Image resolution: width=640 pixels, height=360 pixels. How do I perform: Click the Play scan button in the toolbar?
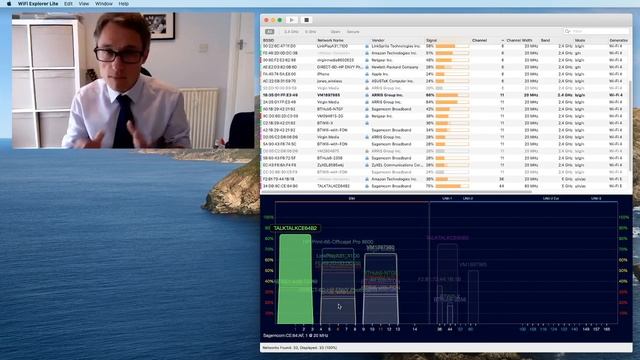pos(291,20)
